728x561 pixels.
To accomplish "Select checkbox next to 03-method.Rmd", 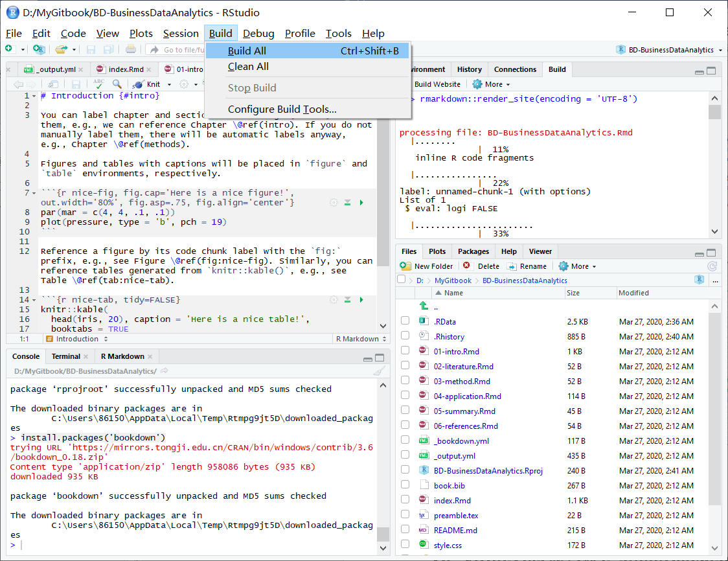I will [405, 380].
